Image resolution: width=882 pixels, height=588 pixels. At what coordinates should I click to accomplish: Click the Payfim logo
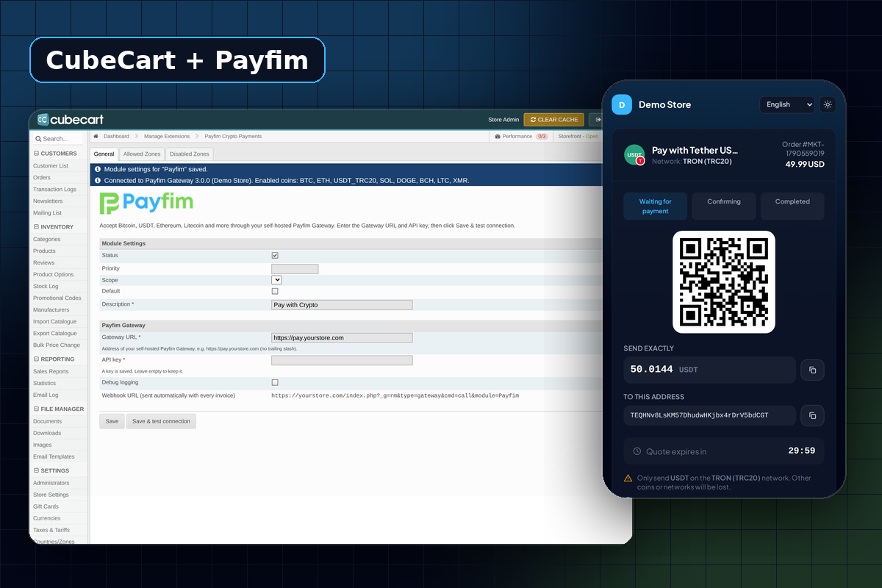coord(146,203)
